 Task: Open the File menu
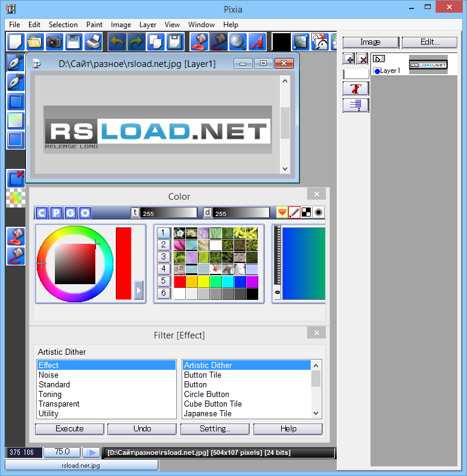coord(14,25)
